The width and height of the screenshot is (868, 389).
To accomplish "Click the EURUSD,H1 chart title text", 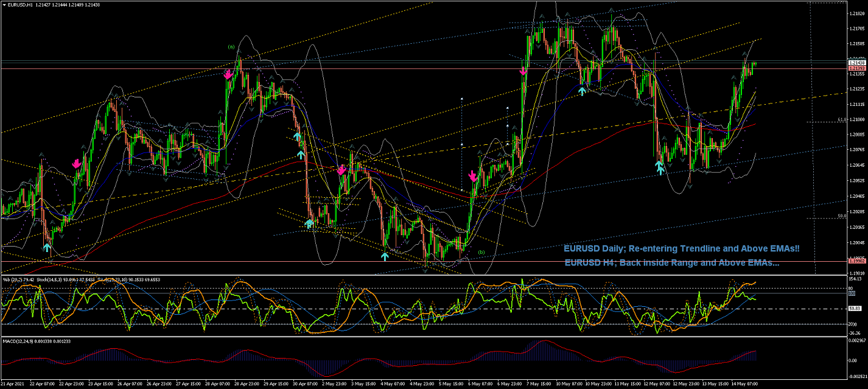I will click(x=19, y=4).
